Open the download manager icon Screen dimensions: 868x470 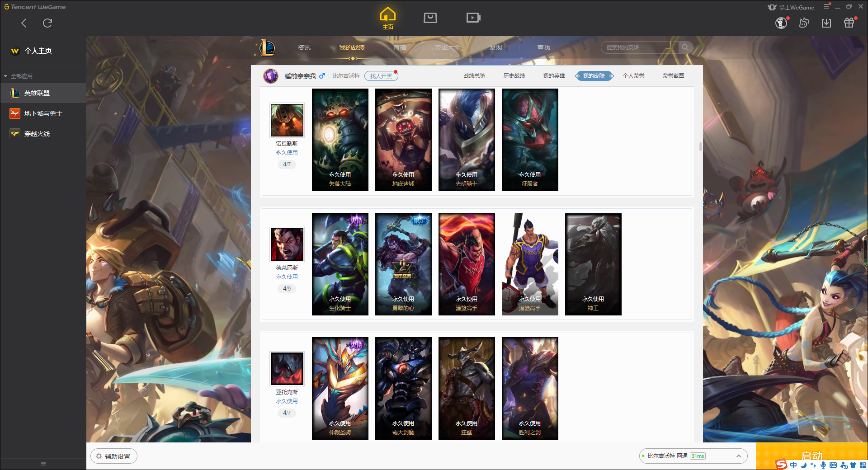(826, 23)
